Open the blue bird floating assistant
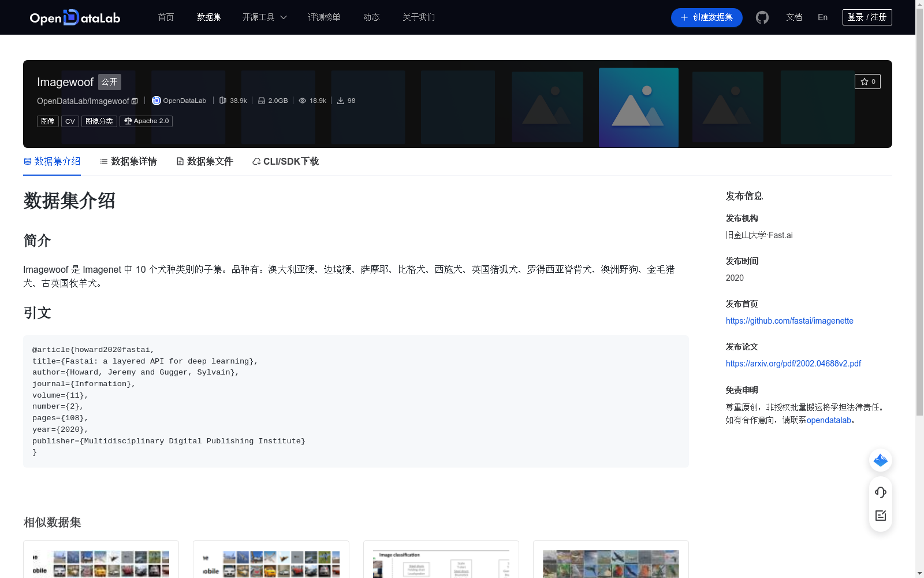The width and height of the screenshot is (924, 578). point(881,460)
